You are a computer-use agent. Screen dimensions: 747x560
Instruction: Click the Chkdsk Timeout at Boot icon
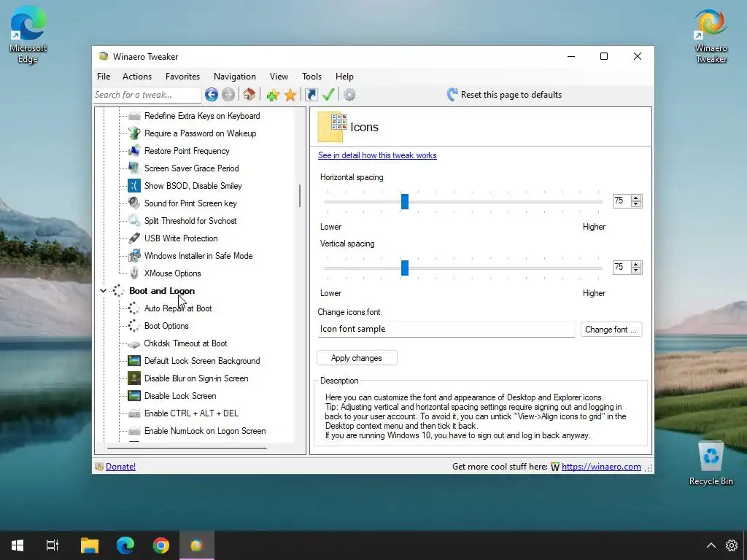[x=134, y=343]
